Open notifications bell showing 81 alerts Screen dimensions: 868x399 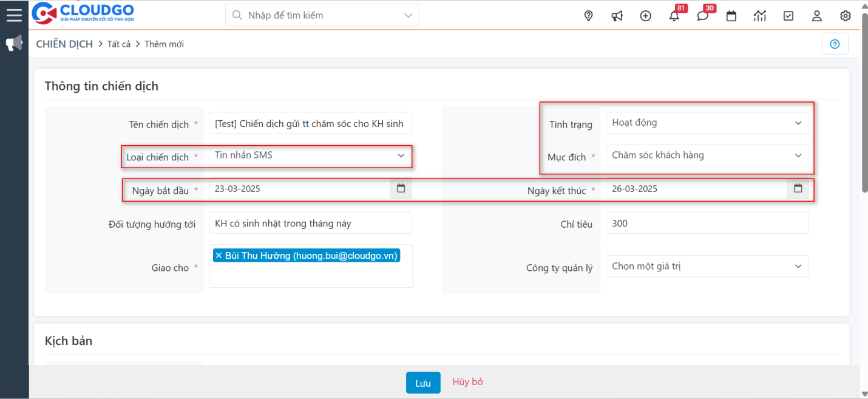coord(674,16)
